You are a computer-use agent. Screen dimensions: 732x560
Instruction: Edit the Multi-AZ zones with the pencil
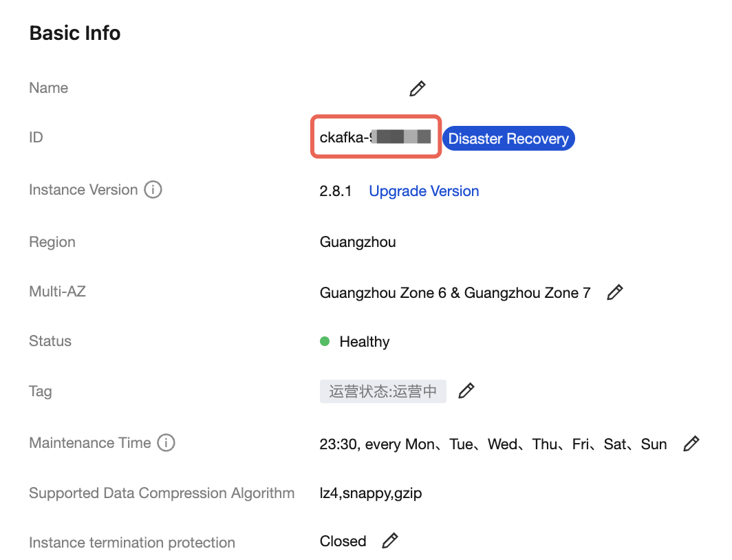pyautogui.click(x=615, y=292)
